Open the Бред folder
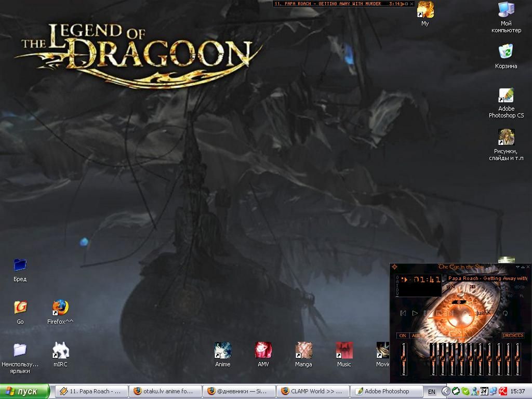Image resolution: width=532 pixels, height=399 pixels. (20, 270)
